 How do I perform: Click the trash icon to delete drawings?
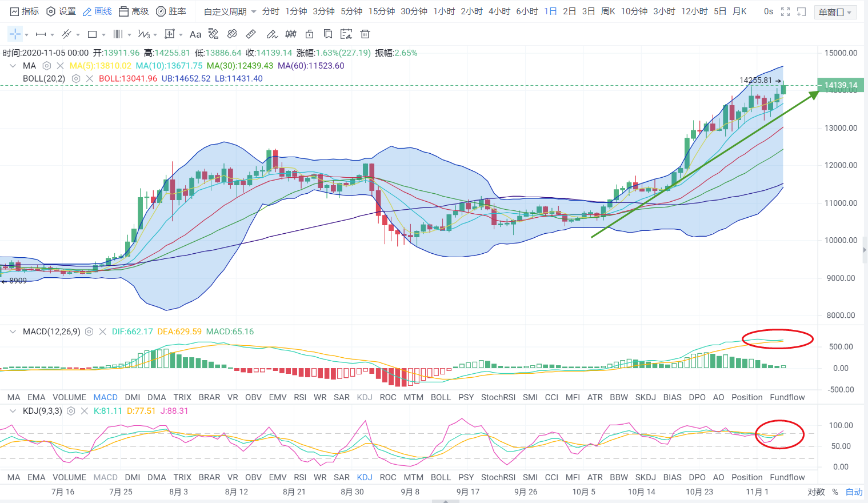[365, 34]
